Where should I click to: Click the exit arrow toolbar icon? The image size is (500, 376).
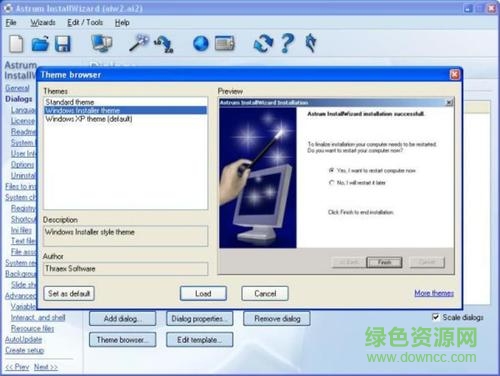point(311,43)
